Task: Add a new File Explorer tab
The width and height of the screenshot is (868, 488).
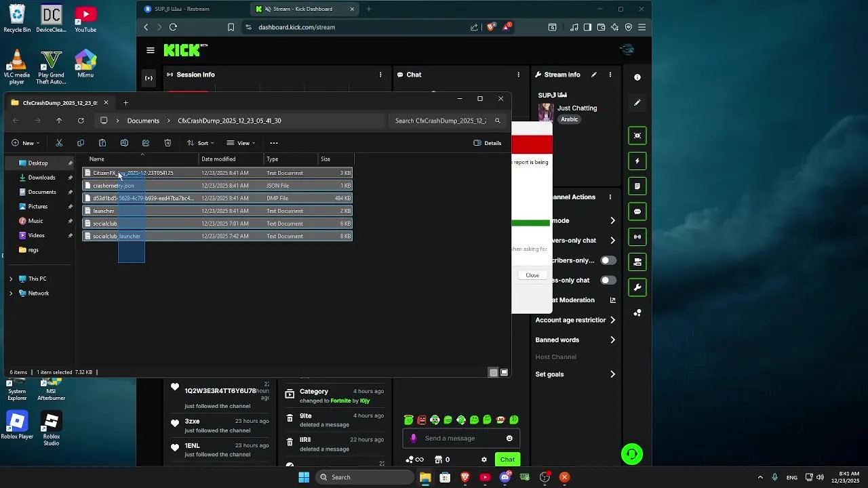Action: (125, 103)
